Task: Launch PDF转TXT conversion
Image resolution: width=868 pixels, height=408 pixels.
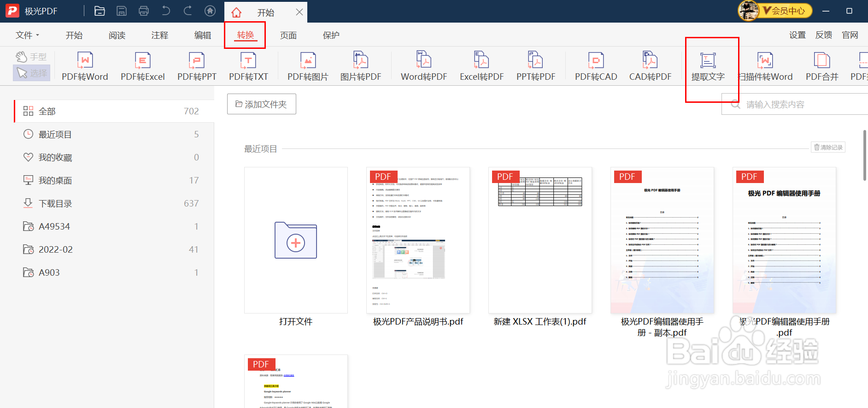Action: pyautogui.click(x=248, y=66)
